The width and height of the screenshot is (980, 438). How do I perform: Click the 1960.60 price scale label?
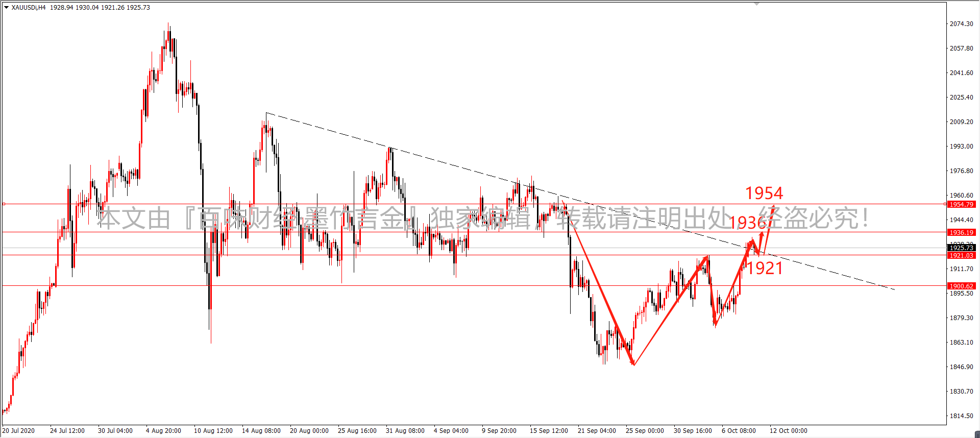961,196
